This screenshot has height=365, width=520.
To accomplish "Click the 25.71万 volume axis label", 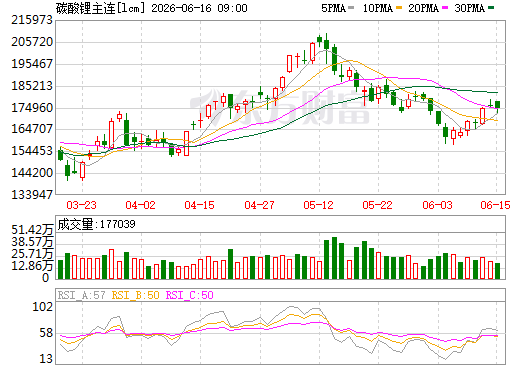I will (32, 254).
